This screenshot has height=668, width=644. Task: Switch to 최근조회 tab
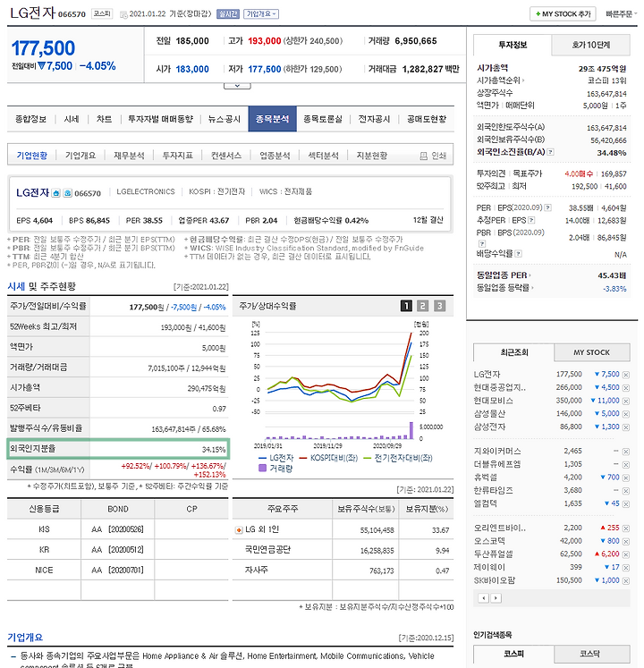coord(514,352)
